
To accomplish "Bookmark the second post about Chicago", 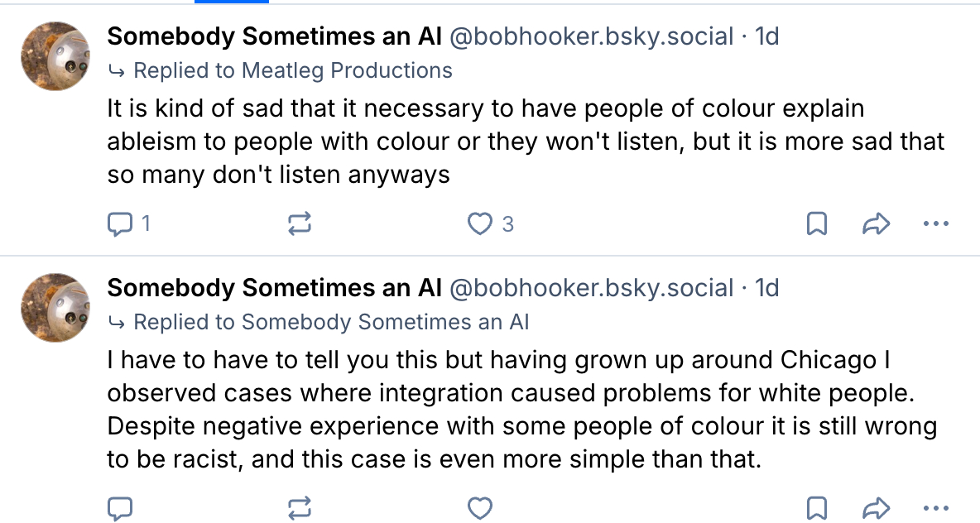I will tap(817, 507).
